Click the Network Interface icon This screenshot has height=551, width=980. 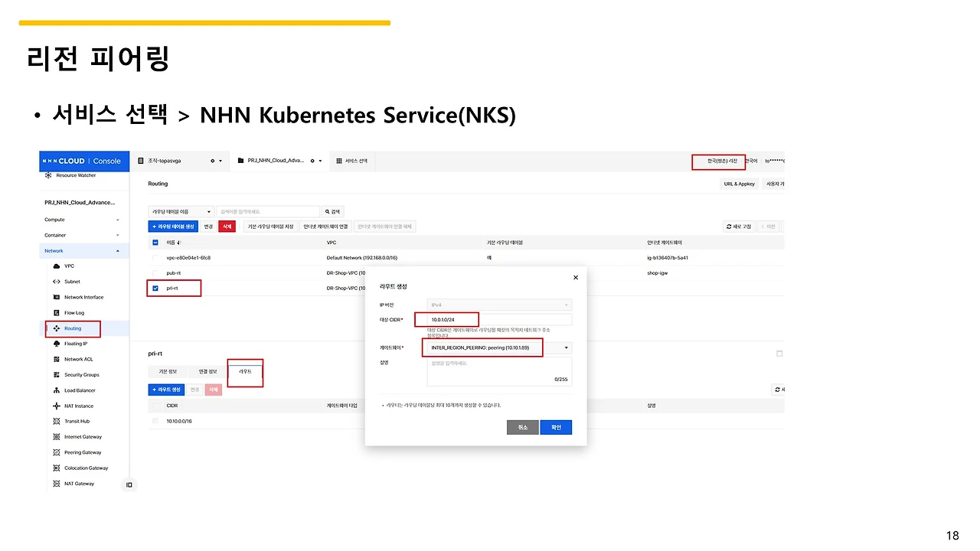[x=57, y=297]
